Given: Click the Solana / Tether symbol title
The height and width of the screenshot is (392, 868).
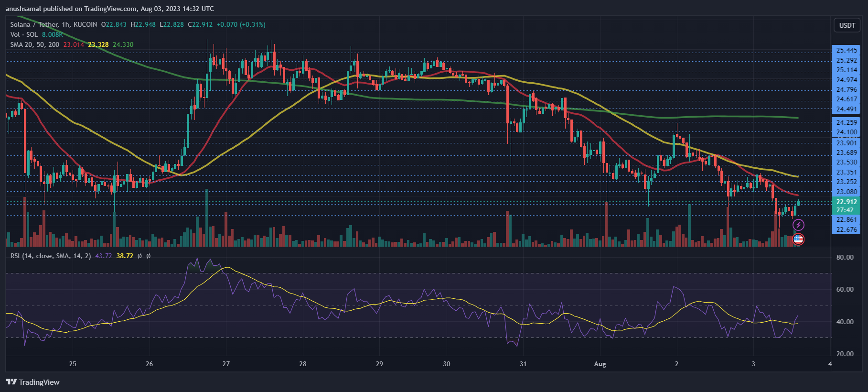Looking at the screenshot, I should 54,24.
